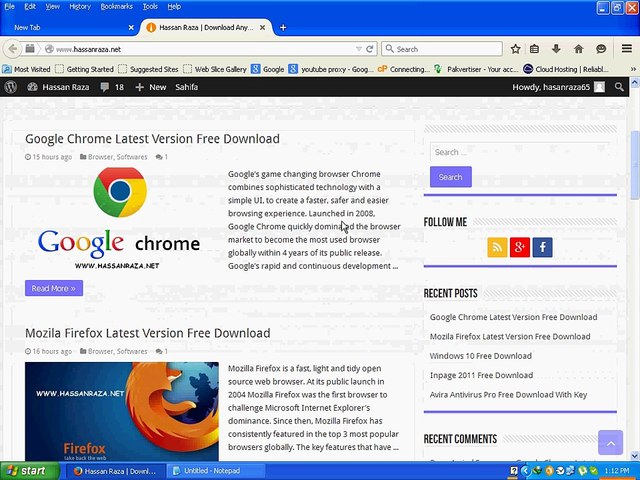Open a new tab with the plus icon
The height and width of the screenshot is (480, 640).
pyautogui.click(x=283, y=28)
